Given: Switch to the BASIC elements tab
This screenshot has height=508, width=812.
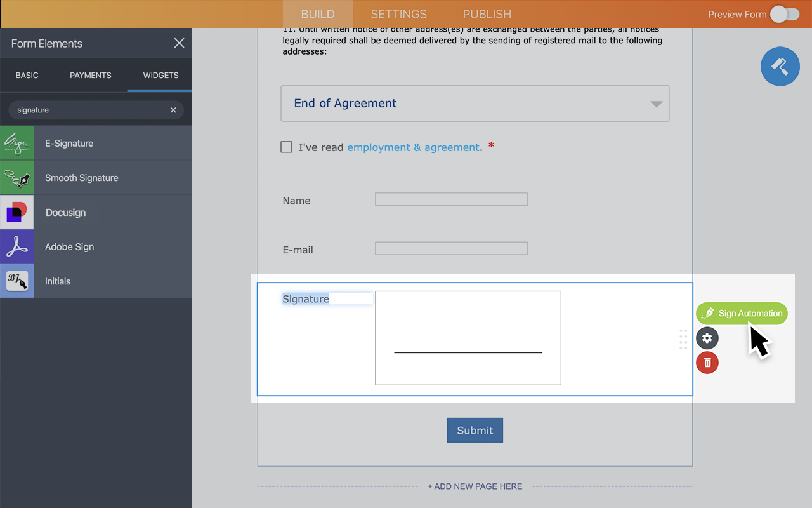Looking at the screenshot, I should (x=27, y=75).
